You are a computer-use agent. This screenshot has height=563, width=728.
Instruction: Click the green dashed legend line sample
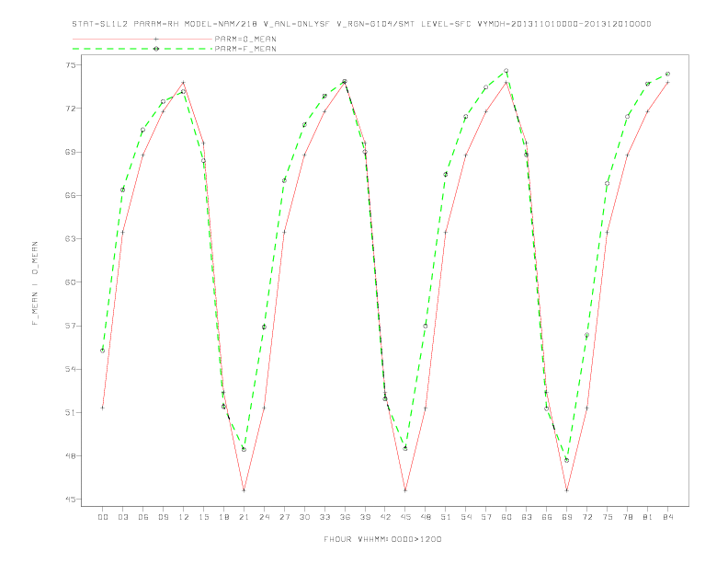tap(142, 49)
